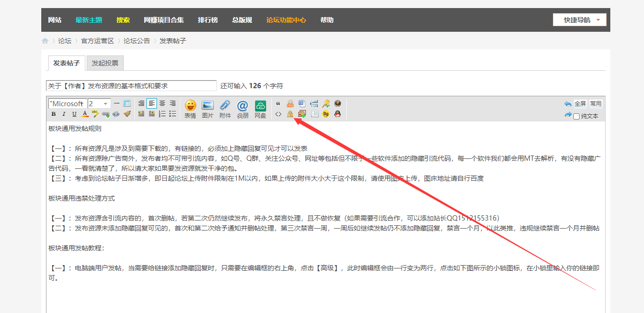Click the padlock hidden-content icon
Viewport: 644px width, 313px height.
tap(290, 114)
